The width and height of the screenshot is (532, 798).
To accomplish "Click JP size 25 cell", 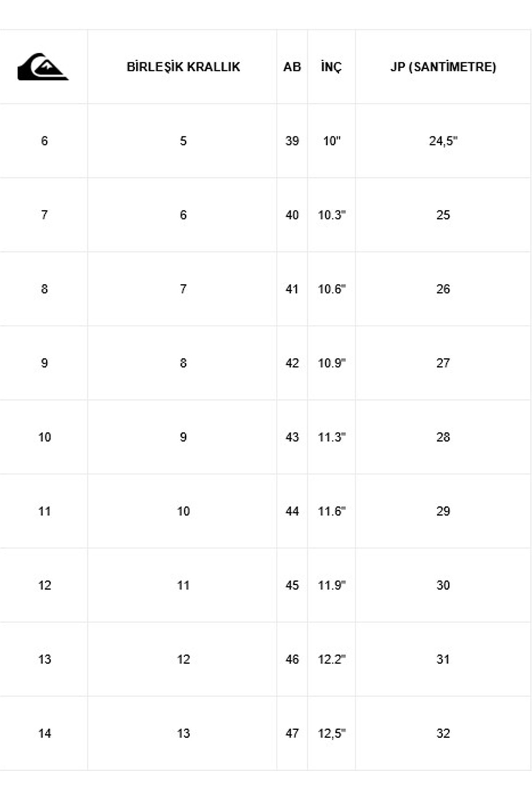I will pos(443,215).
